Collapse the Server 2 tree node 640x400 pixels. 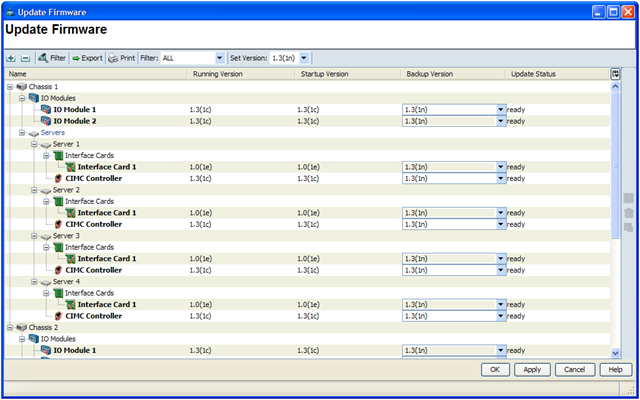coord(33,190)
